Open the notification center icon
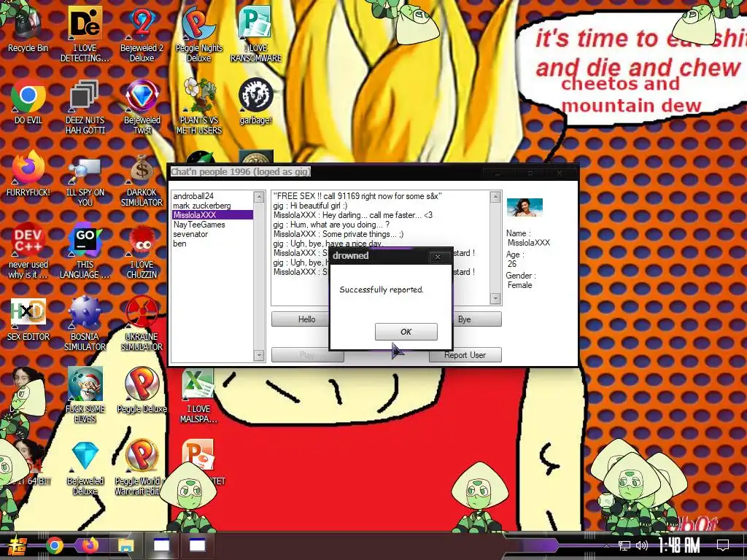 click(x=723, y=545)
